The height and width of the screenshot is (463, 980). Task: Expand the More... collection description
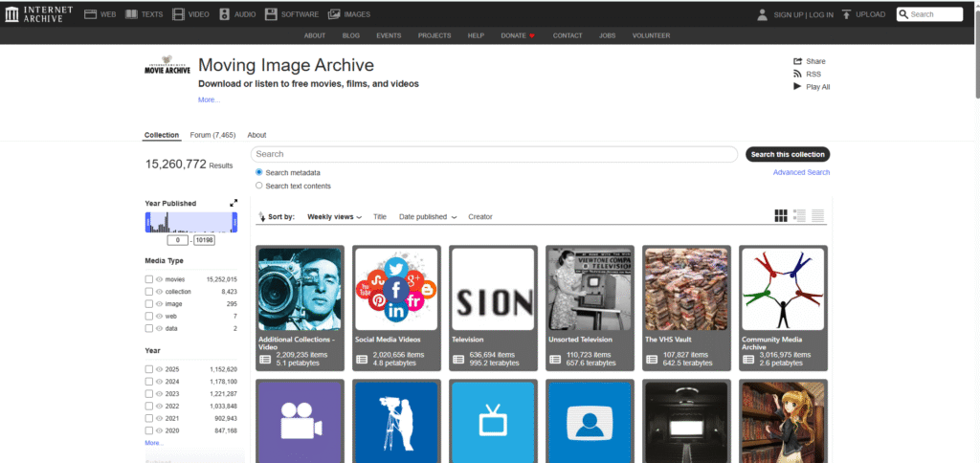(209, 99)
